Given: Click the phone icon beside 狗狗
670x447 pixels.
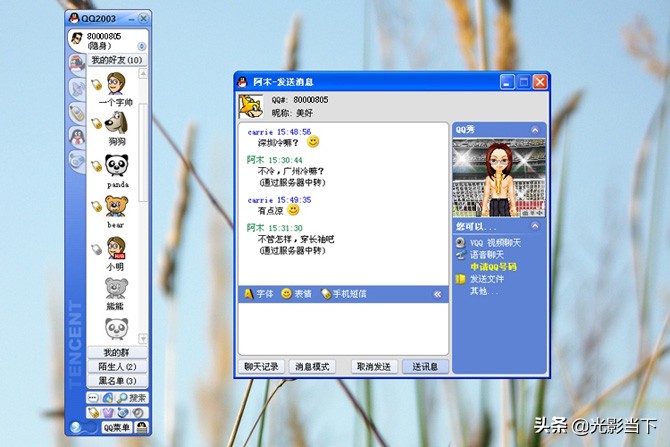Looking at the screenshot, I should [x=97, y=124].
